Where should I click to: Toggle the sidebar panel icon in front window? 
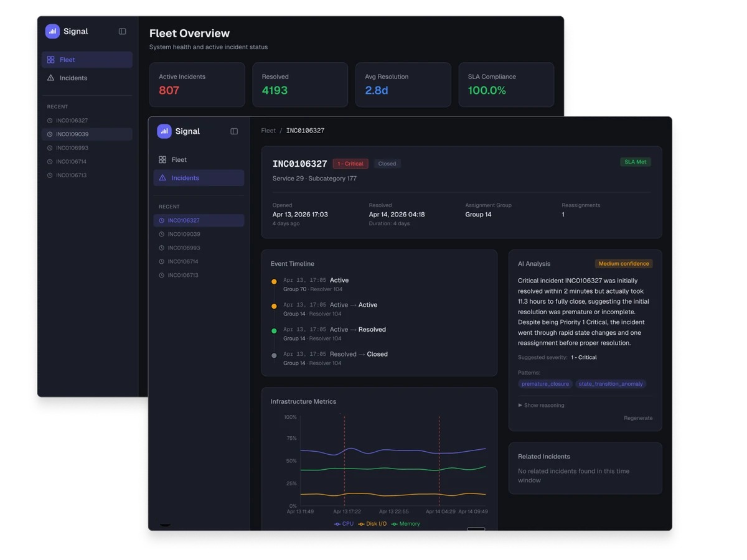(x=234, y=131)
